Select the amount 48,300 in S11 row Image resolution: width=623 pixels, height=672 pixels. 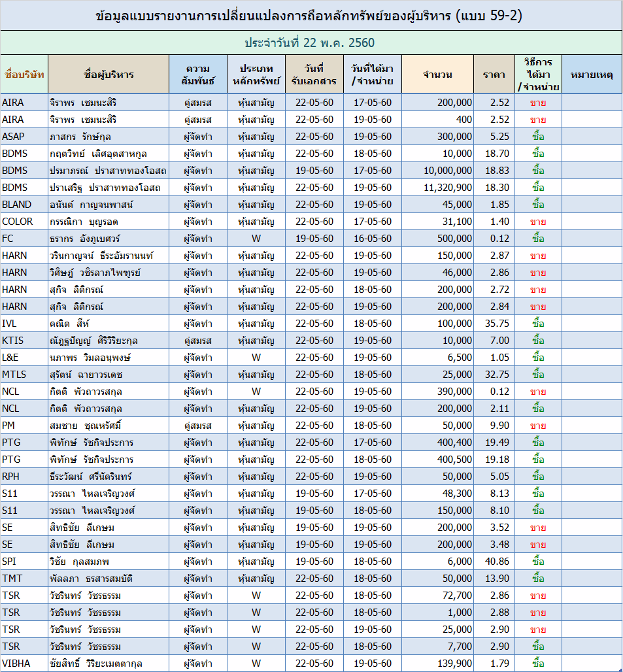(x=457, y=494)
